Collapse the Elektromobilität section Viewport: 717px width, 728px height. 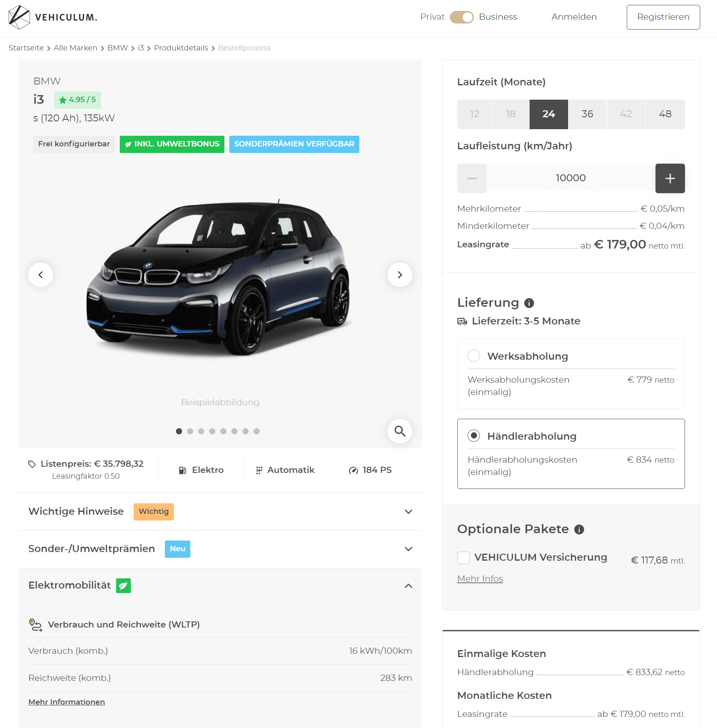[x=408, y=586]
